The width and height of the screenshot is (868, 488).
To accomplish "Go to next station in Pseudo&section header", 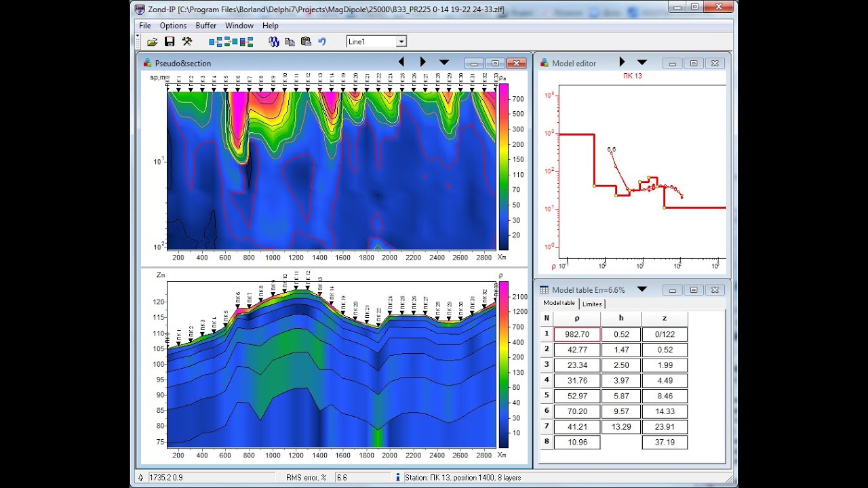I will [x=423, y=62].
